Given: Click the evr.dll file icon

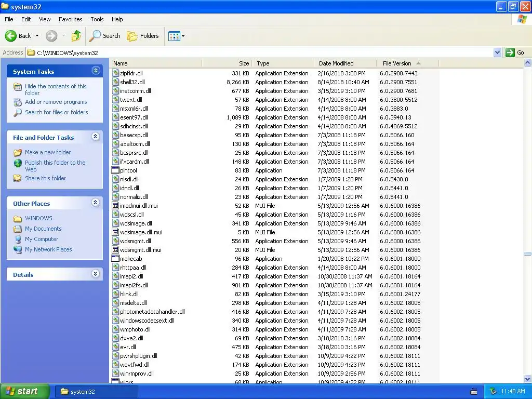Looking at the screenshot, I should coord(115,347).
